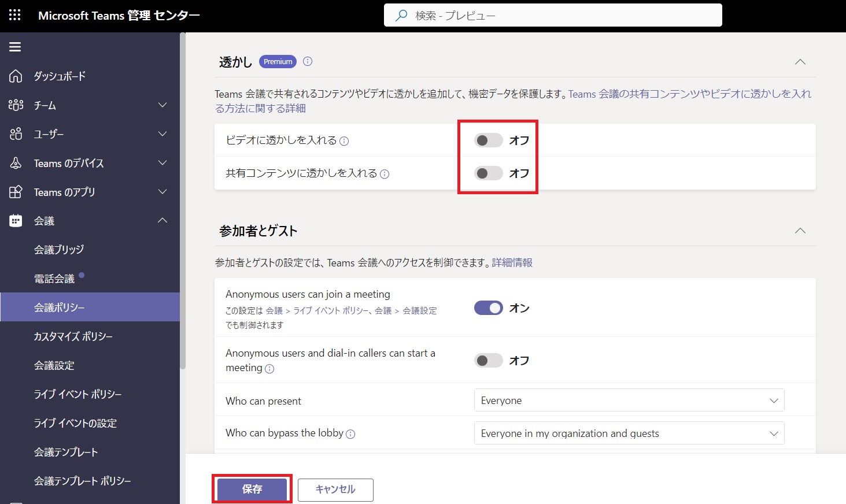This screenshot has width=846, height=504.
Task: Click the Microsoft Teams 管理センター title
Action: click(x=119, y=16)
